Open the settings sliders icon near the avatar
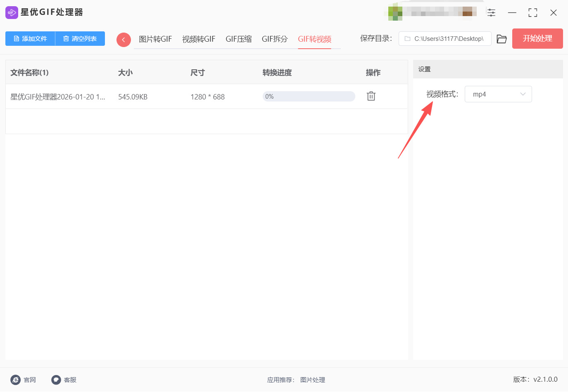The width and height of the screenshot is (568, 392). [491, 12]
